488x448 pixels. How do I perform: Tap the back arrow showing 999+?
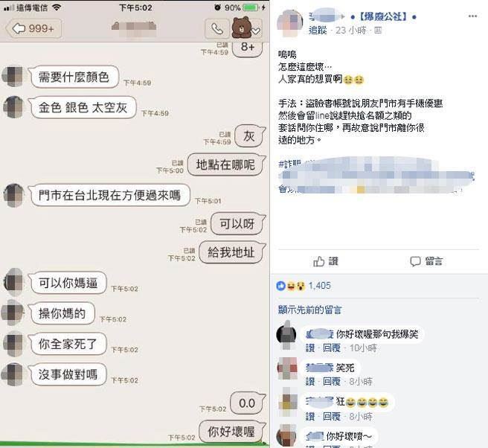point(33,28)
